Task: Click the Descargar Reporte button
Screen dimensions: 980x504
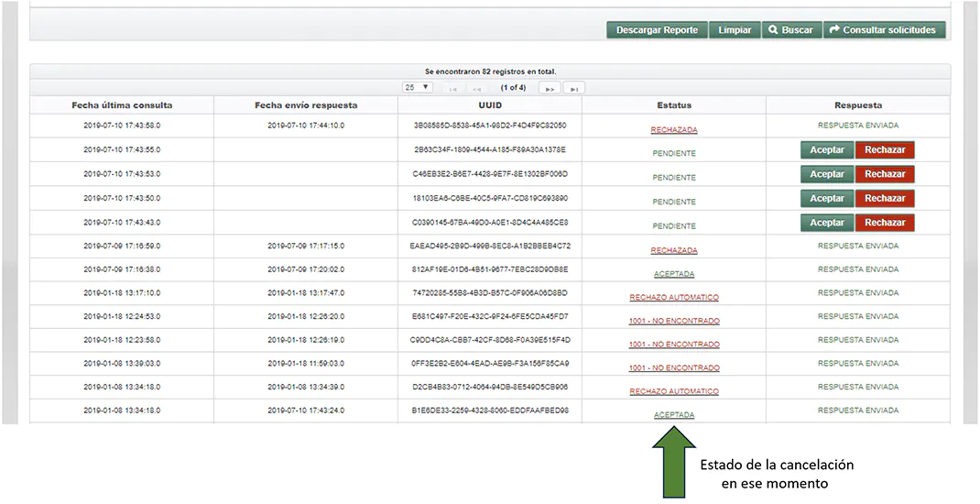Action: pyautogui.click(x=657, y=30)
